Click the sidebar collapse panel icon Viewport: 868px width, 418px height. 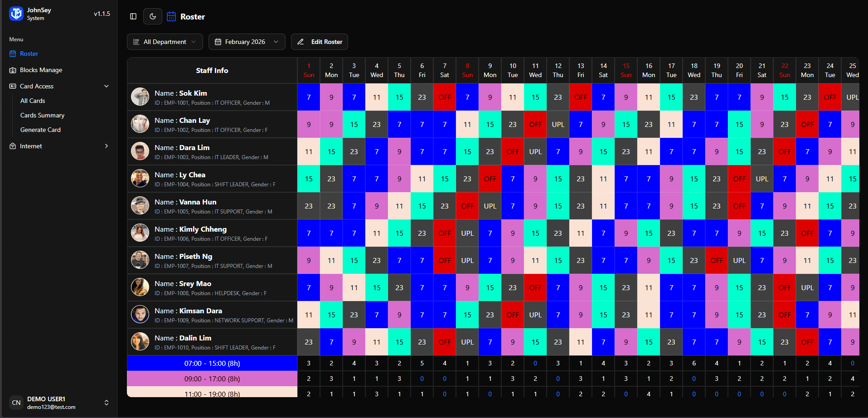coord(133,16)
